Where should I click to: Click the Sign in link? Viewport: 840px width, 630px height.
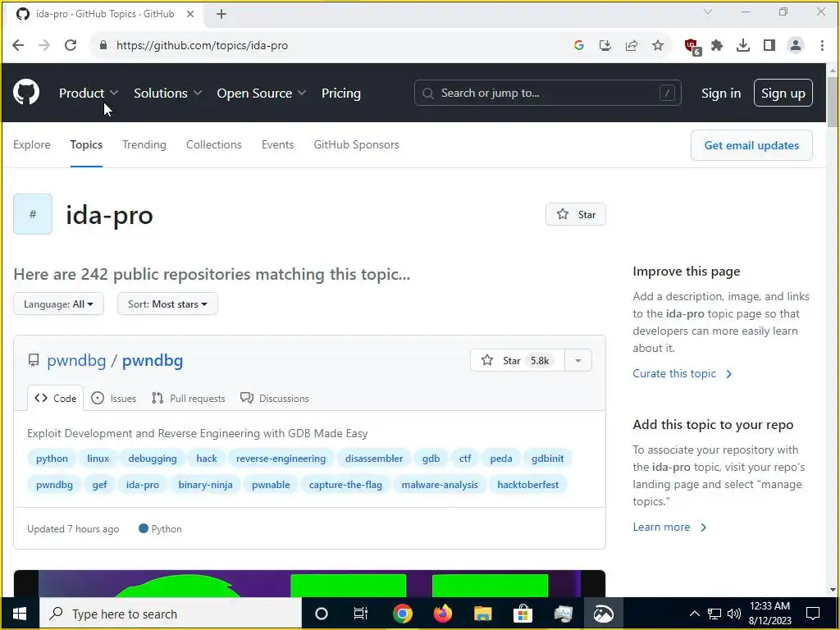[721, 94]
